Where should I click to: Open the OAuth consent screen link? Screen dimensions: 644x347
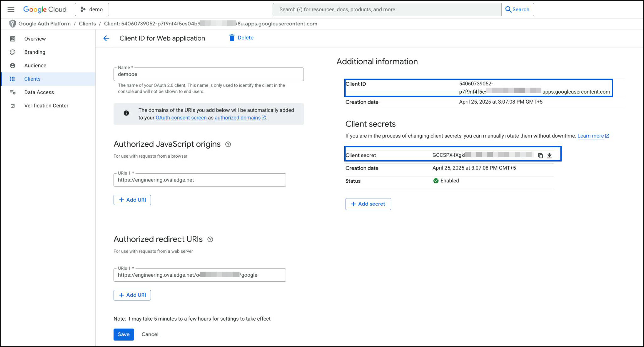click(x=181, y=118)
